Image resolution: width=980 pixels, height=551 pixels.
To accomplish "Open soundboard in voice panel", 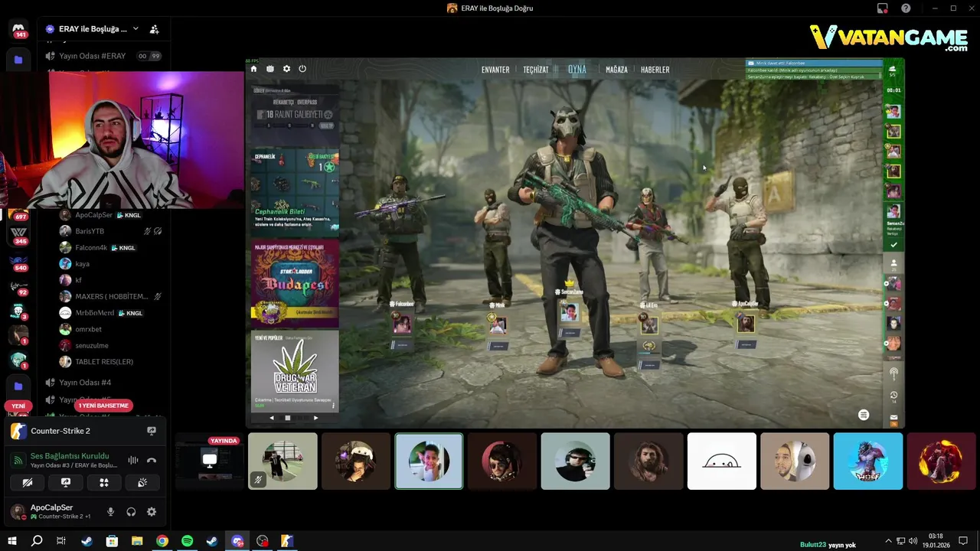I will [142, 482].
